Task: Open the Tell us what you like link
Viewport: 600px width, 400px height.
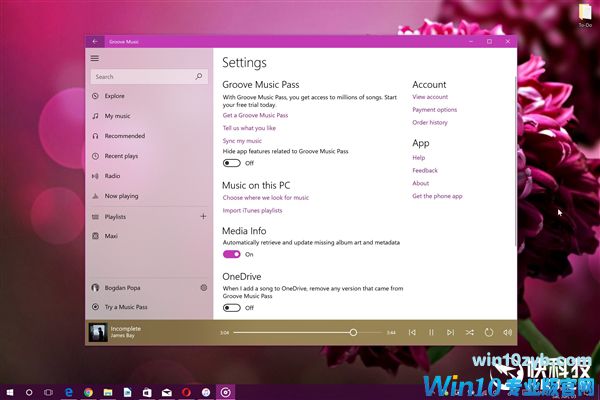Action: pyautogui.click(x=249, y=128)
